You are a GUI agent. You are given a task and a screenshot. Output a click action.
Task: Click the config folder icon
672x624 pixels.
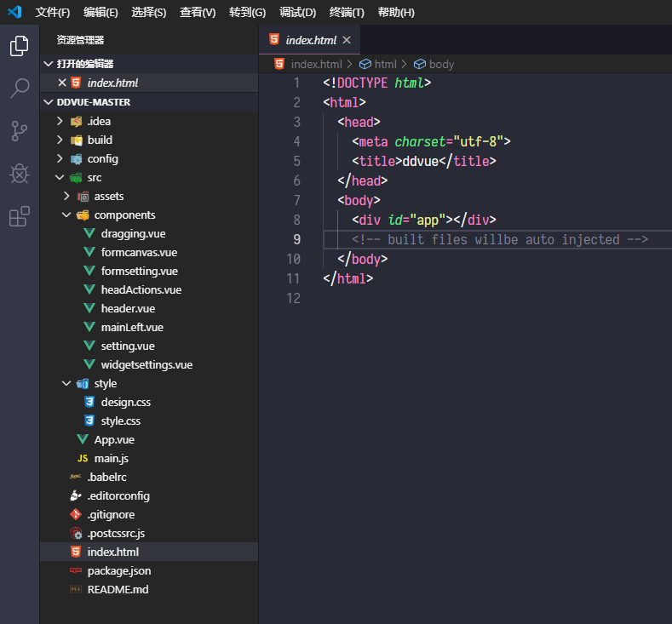[x=77, y=159]
